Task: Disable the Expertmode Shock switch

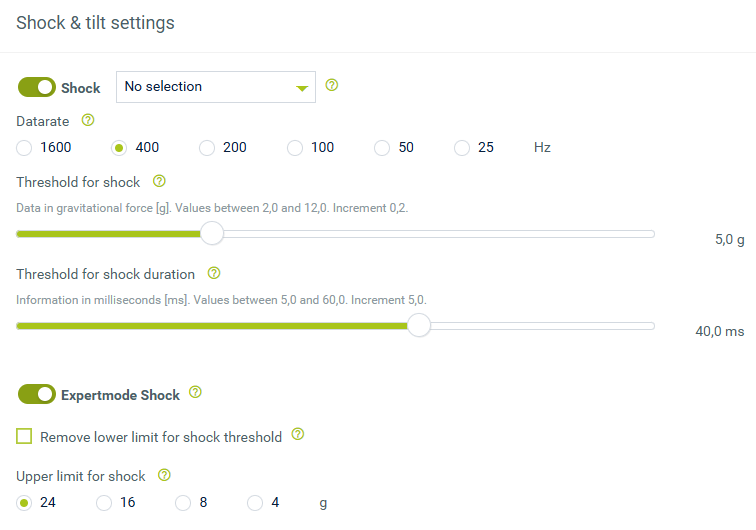Action: 37,394
